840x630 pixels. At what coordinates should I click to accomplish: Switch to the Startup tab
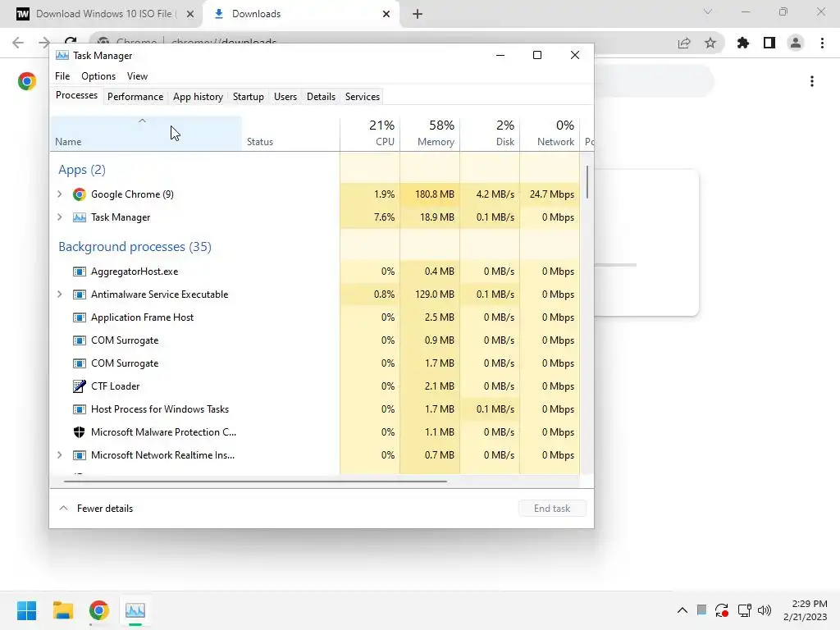248,97
